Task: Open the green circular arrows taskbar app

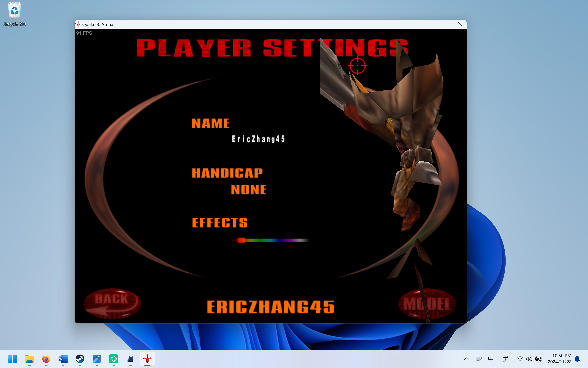Action: 114,359
